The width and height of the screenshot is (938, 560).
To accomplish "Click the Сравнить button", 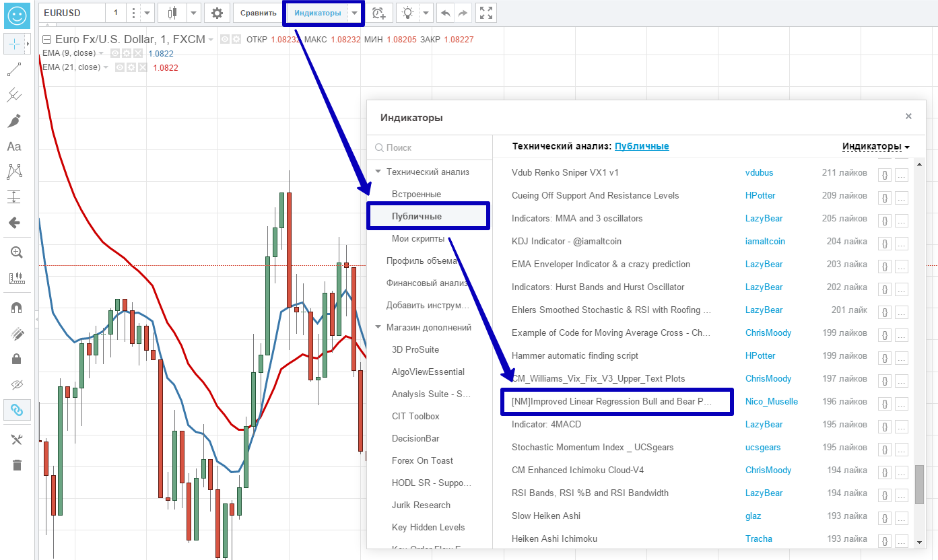I will tap(258, 13).
